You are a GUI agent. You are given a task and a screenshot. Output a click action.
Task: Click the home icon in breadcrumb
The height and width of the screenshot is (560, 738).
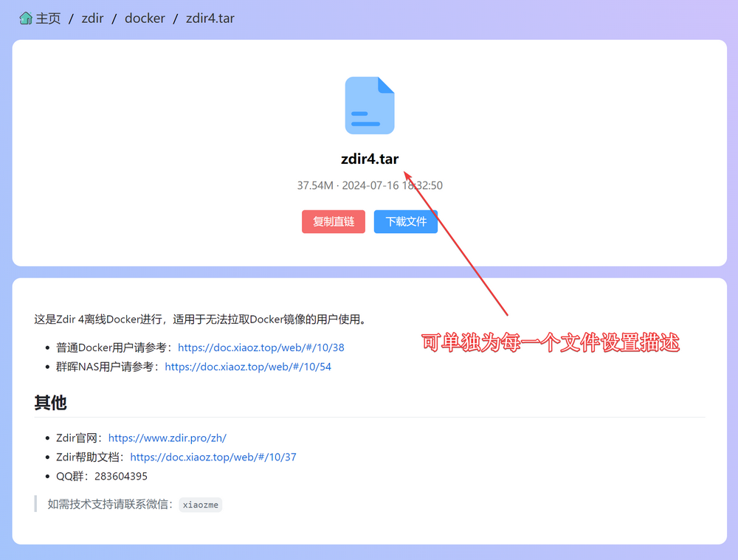pyautogui.click(x=26, y=18)
